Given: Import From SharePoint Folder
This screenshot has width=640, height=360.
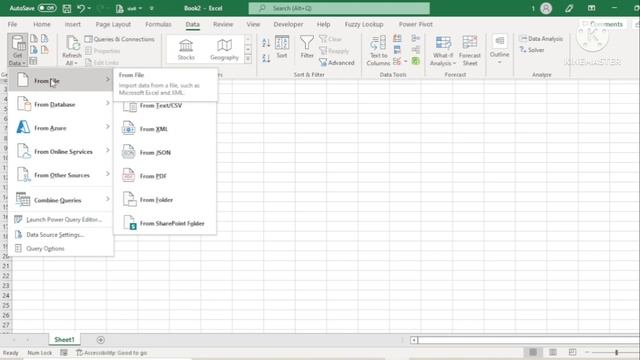Looking at the screenshot, I should pos(165,224).
